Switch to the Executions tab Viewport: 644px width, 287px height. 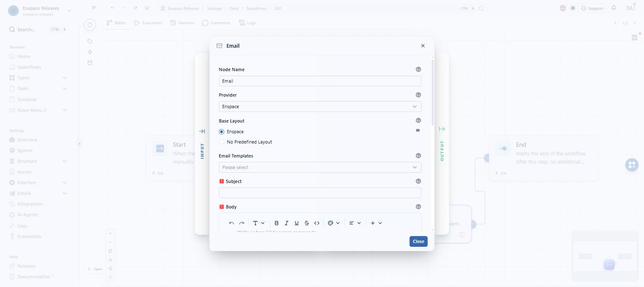[x=148, y=23]
